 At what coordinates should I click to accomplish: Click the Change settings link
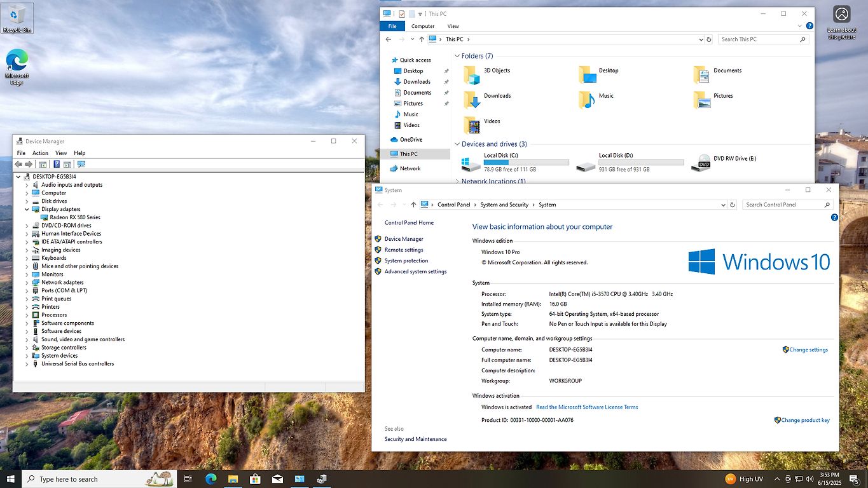[x=808, y=349]
